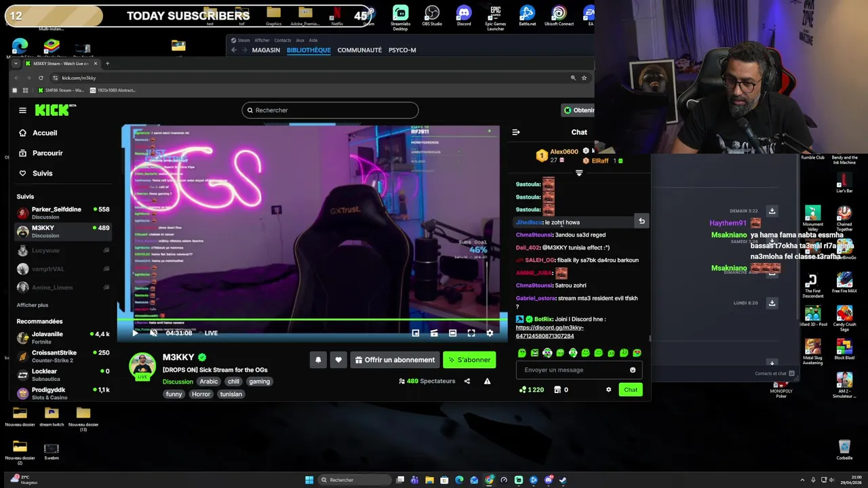Open the Windows Start menu
Image resolution: width=868 pixels, height=488 pixels.
tap(309, 480)
